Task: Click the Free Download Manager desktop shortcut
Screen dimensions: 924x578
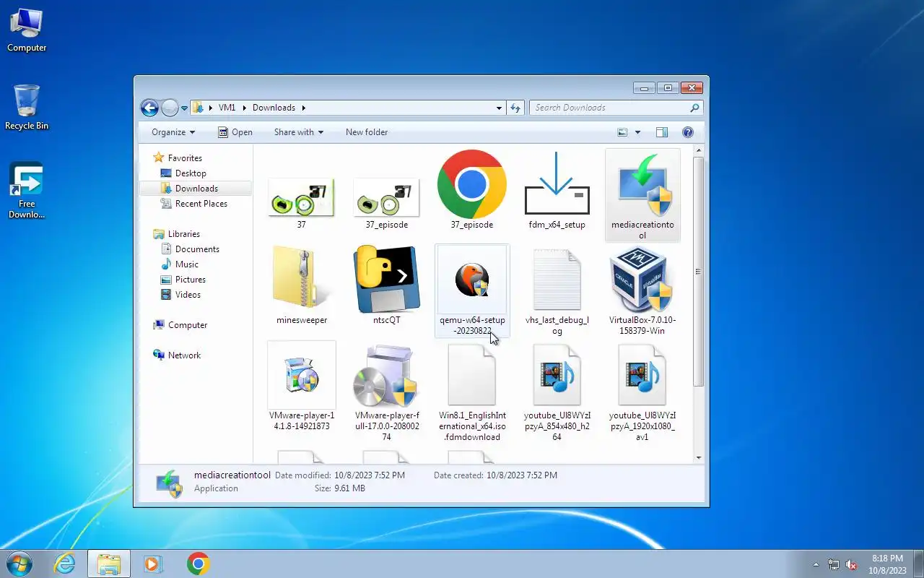Action: pyautogui.click(x=27, y=190)
